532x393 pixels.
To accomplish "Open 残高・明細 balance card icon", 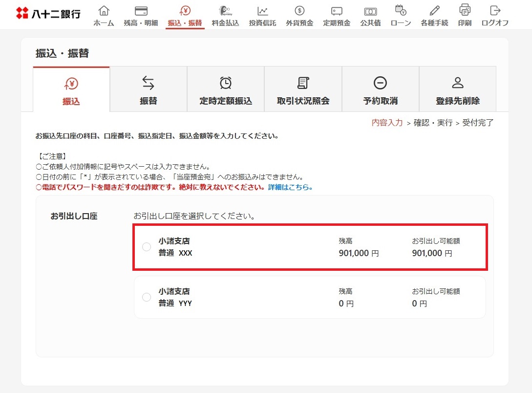I will pyautogui.click(x=141, y=11).
